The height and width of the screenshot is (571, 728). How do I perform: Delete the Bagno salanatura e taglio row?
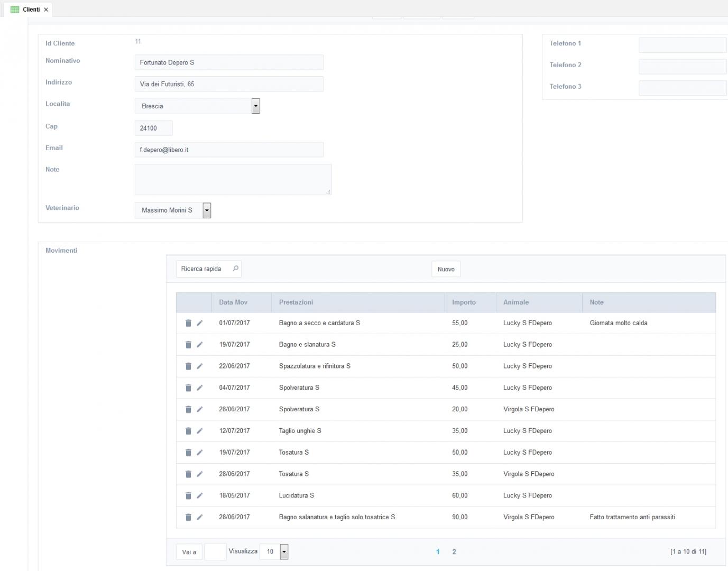coord(188,517)
